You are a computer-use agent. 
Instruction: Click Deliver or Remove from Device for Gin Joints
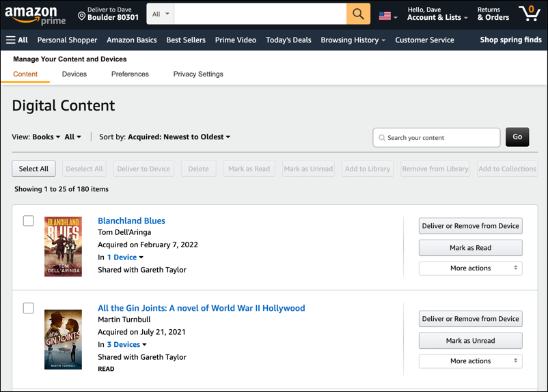coord(470,319)
